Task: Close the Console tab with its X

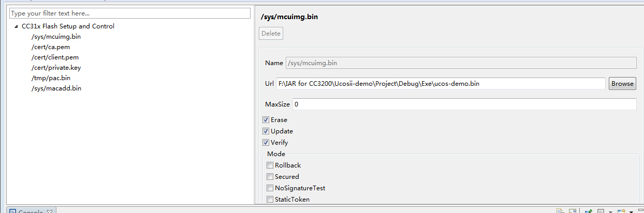Action: click(50, 211)
